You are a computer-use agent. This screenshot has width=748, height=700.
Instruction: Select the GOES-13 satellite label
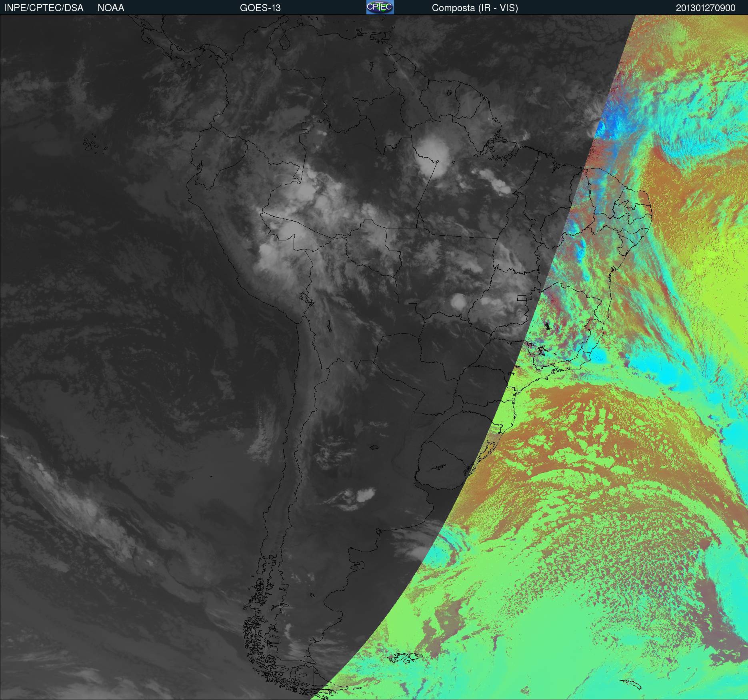pyautogui.click(x=260, y=8)
